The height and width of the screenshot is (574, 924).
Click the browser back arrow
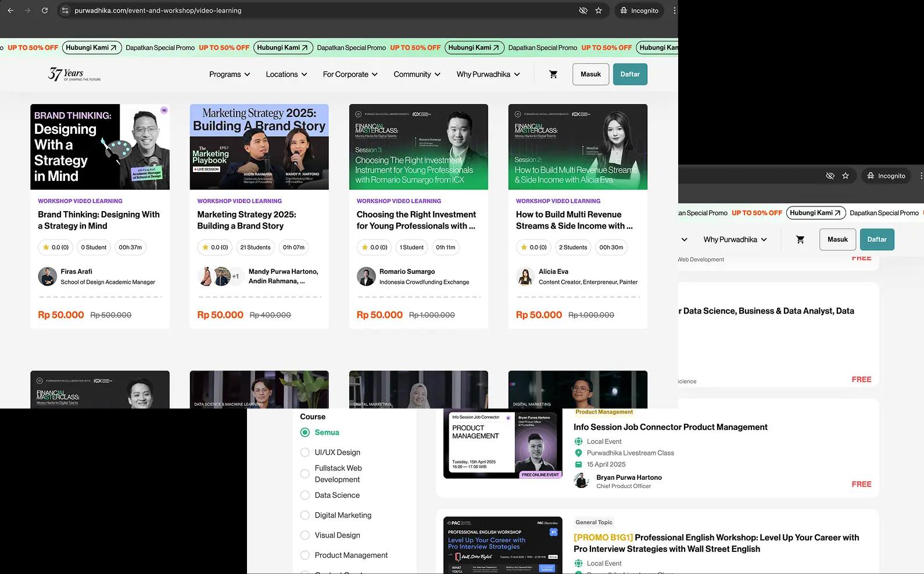tap(10, 10)
